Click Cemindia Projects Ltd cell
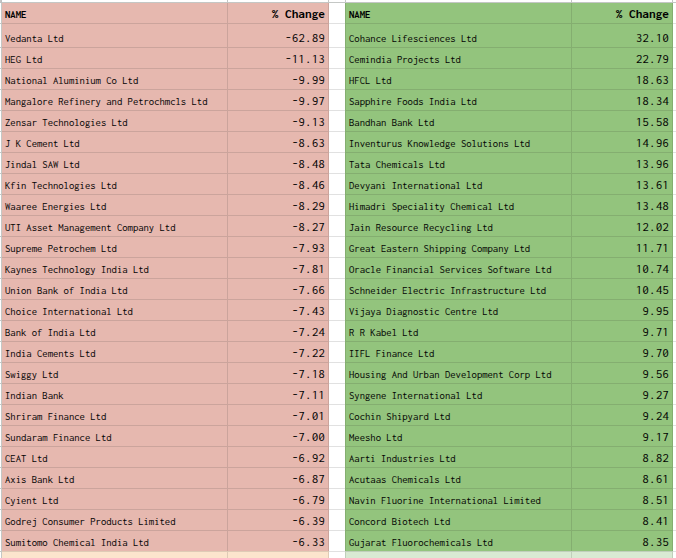Image resolution: width=676 pixels, height=558 pixels. coord(458,59)
